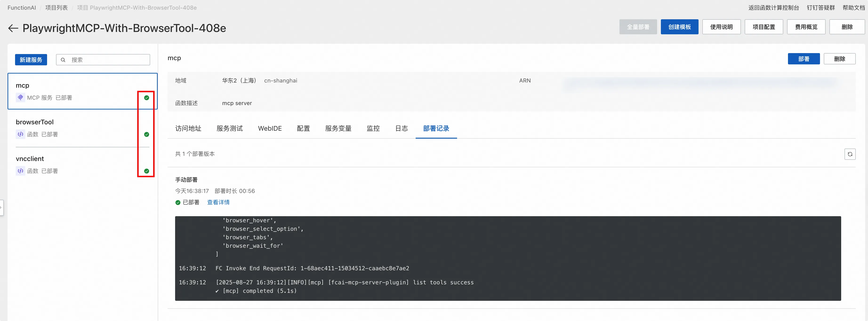868x321 pixels.
Task: Click the search magnifier icon in service panel
Action: coord(63,59)
